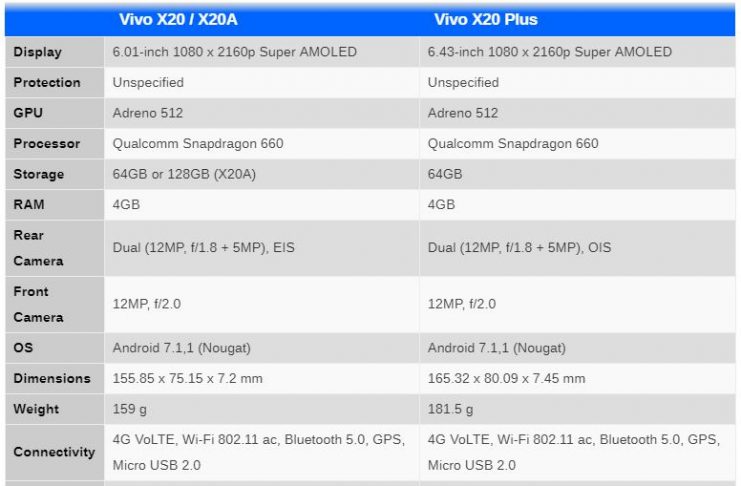Select the RAM row label

click(29, 205)
